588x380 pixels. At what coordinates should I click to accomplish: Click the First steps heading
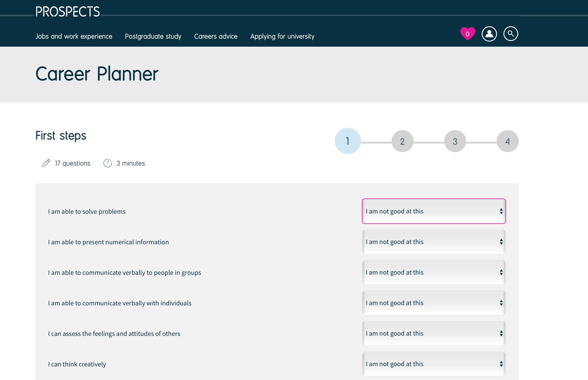point(61,136)
